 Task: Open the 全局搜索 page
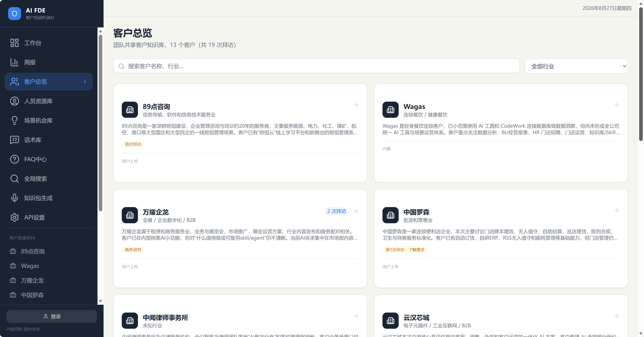(x=49, y=179)
